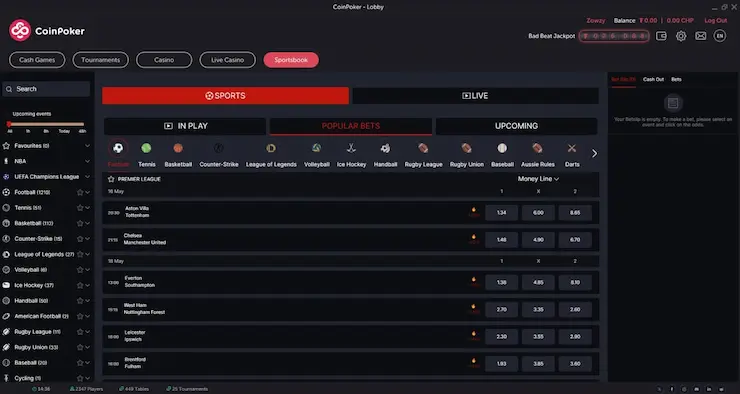Open the Casino tab
The image size is (740, 394).
(164, 60)
